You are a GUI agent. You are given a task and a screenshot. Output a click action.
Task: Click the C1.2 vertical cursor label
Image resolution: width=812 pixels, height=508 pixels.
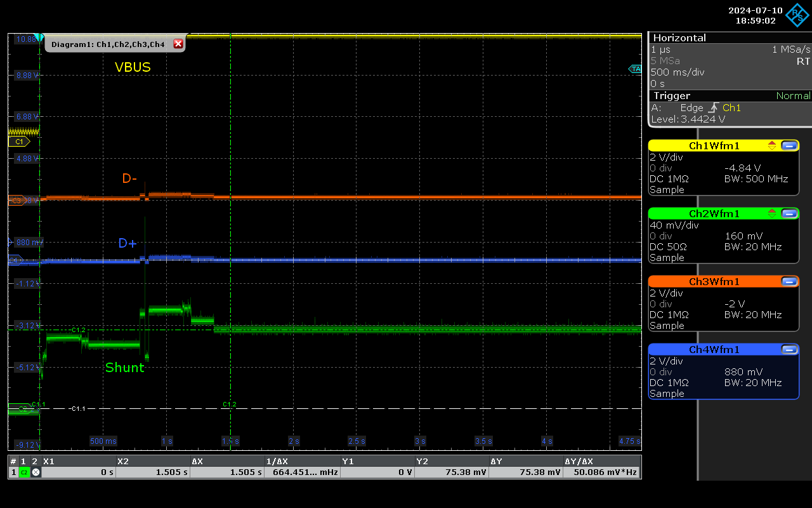coord(229,404)
